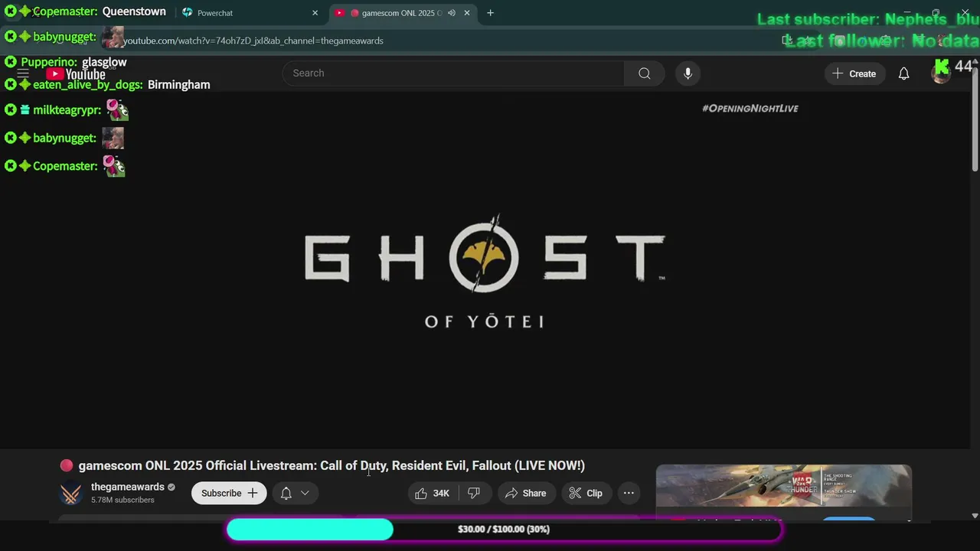Click the "5.78M subscribers" text
The width and height of the screenshot is (980, 551).
point(122,500)
